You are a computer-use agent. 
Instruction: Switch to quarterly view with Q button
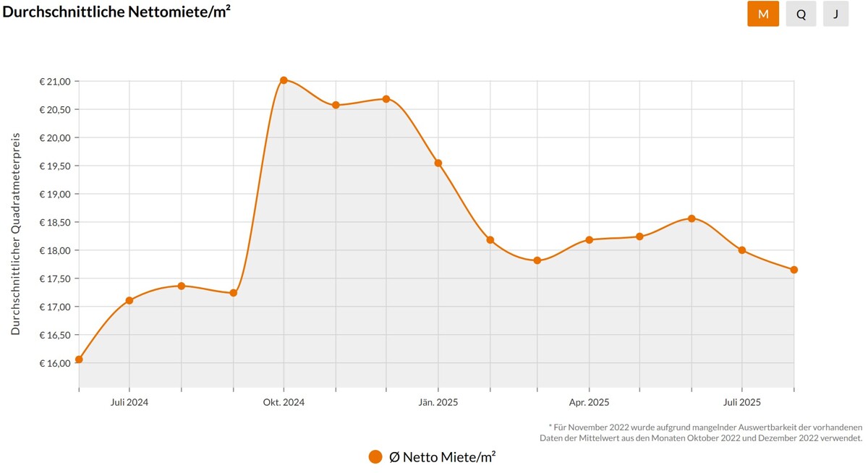click(801, 14)
